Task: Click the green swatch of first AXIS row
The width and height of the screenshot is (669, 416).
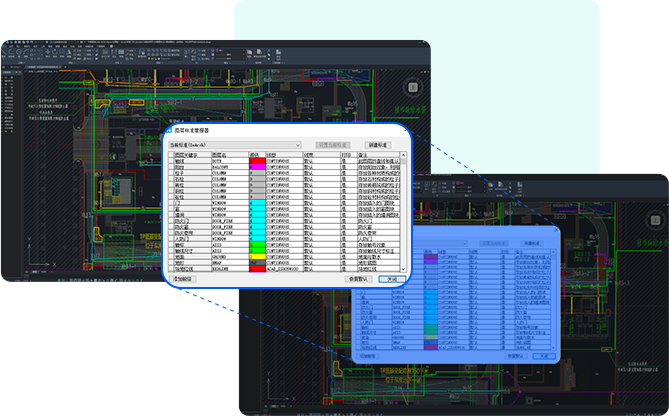Action: point(257,244)
